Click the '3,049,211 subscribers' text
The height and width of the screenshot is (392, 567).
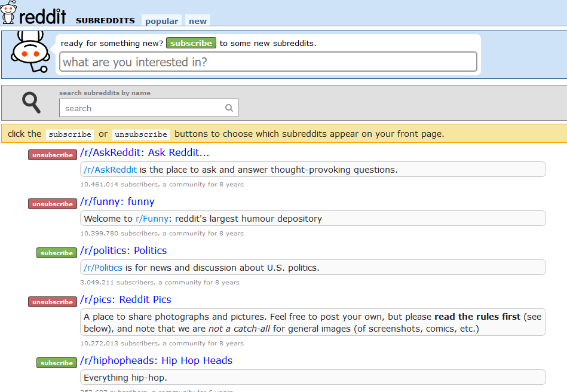117,283
